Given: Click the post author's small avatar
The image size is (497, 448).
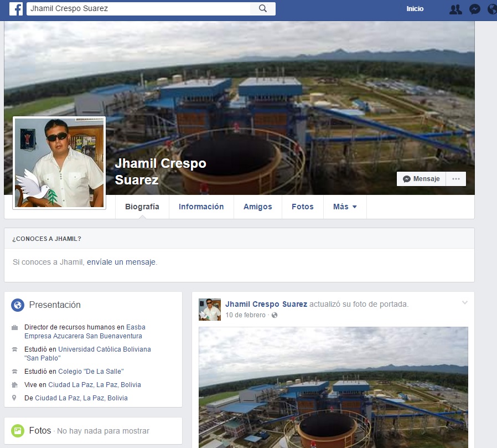Looking at the screenshot, I should [x=210, y=310].
